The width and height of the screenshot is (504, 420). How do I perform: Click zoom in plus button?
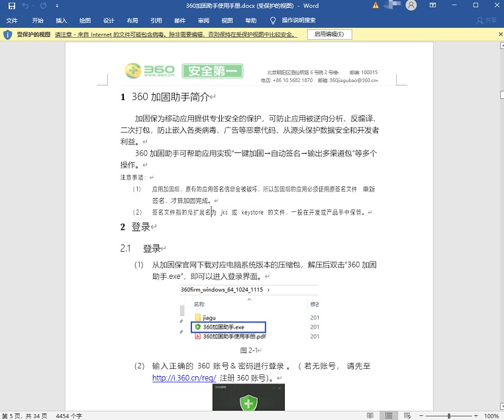pyautogui.click(x=476, y=416)
